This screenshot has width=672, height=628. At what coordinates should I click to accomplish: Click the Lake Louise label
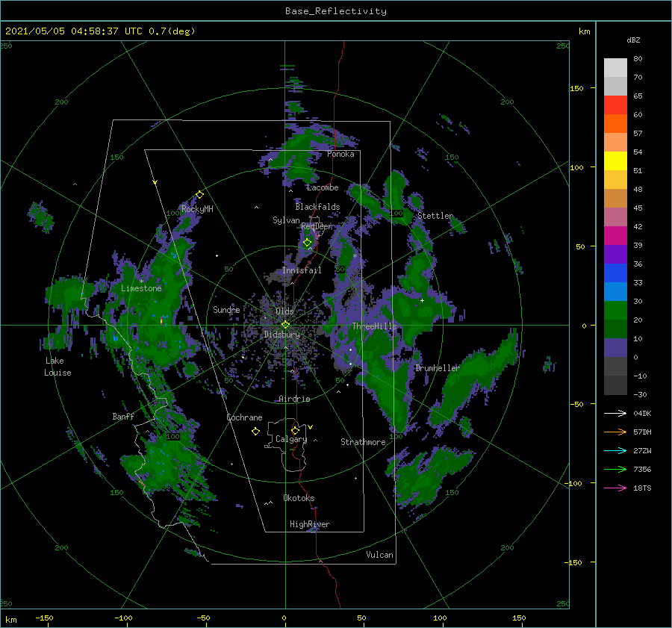57,367
